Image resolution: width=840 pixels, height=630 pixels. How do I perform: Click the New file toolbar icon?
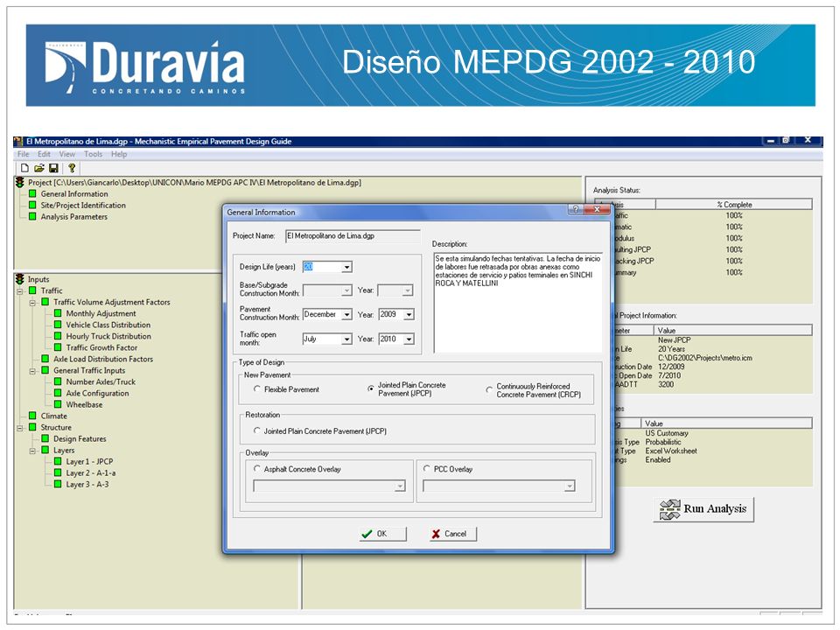(x=24, y=168)
